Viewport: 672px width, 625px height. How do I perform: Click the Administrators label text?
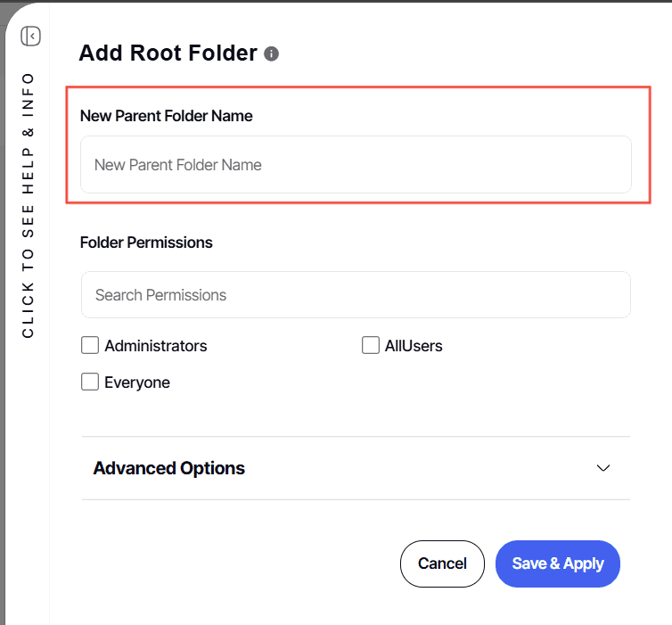(156, 346)
